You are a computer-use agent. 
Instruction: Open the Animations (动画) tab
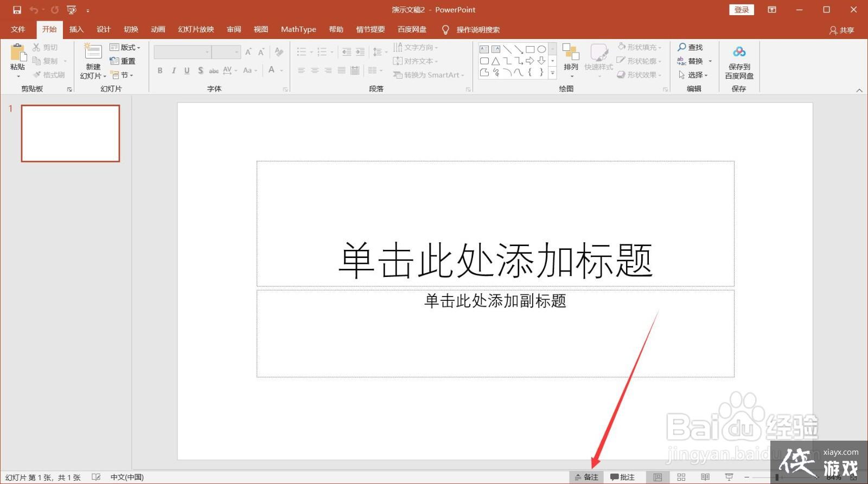coord(158,29)
